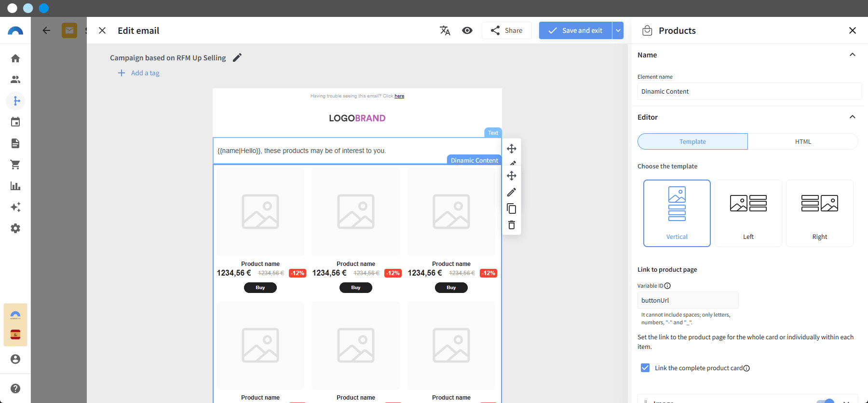Open the Documents page icon in sidebar
The width and height of the screenshot is (868, 403).
tap(15, 143)
